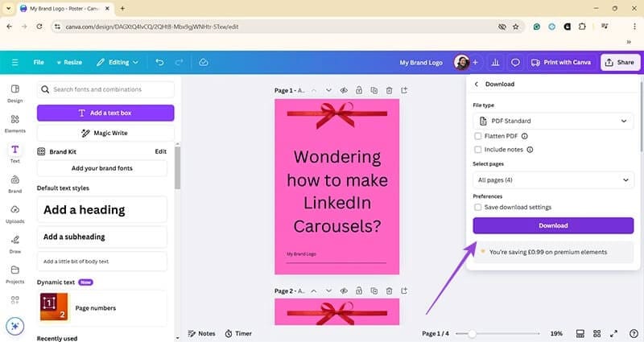Insert Page numbers dynamic text thumbnail
The image size is (644, 342).
click(x=54, y=307)
